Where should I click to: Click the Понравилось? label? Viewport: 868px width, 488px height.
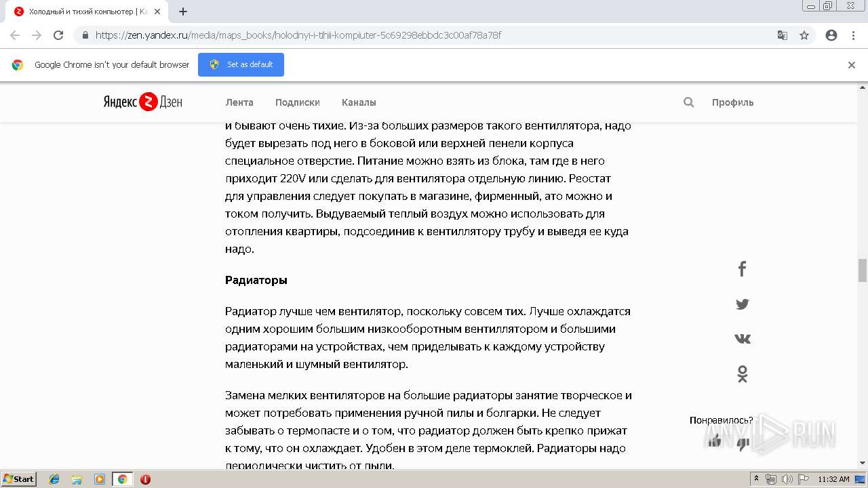tap(722, 420)
